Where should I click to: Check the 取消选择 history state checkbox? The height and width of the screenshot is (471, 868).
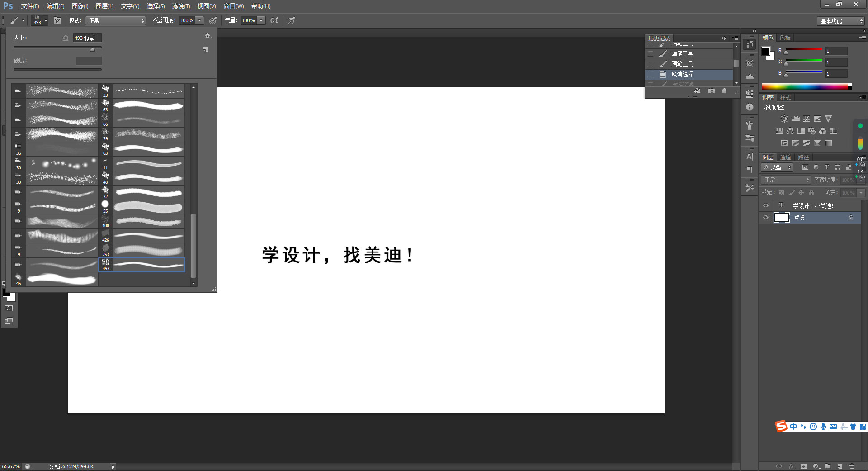(x=651, y=74)
